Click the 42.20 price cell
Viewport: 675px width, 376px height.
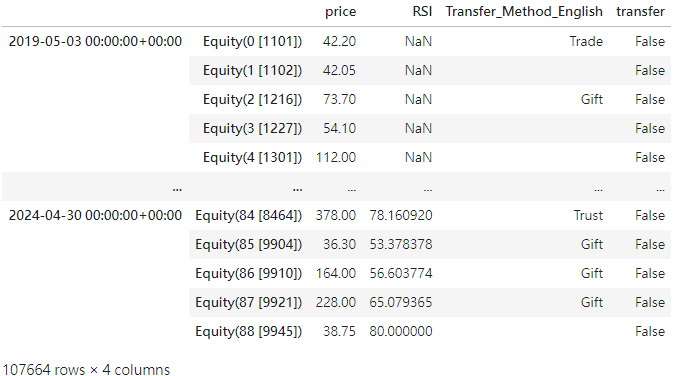(x=339, y=41)
